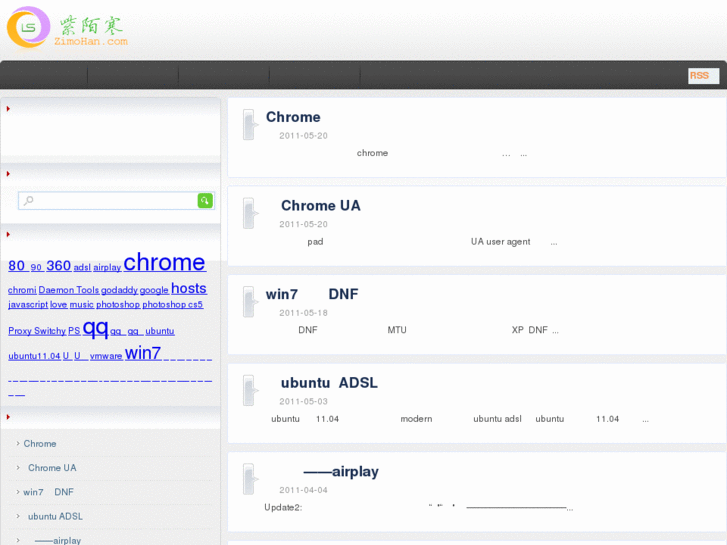727x545 pixels.
Task: Open the Chrome UA article title
Action: point(320,205)
